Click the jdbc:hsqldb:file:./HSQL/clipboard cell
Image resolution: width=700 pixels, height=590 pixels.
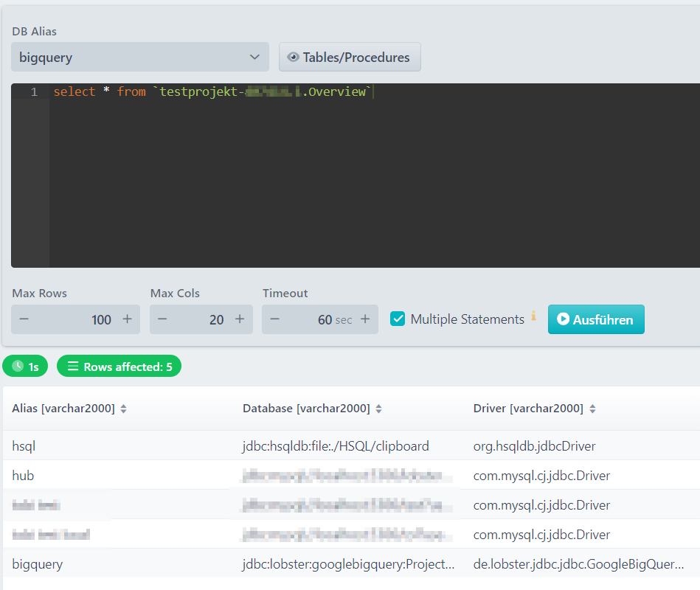[336, 446]
